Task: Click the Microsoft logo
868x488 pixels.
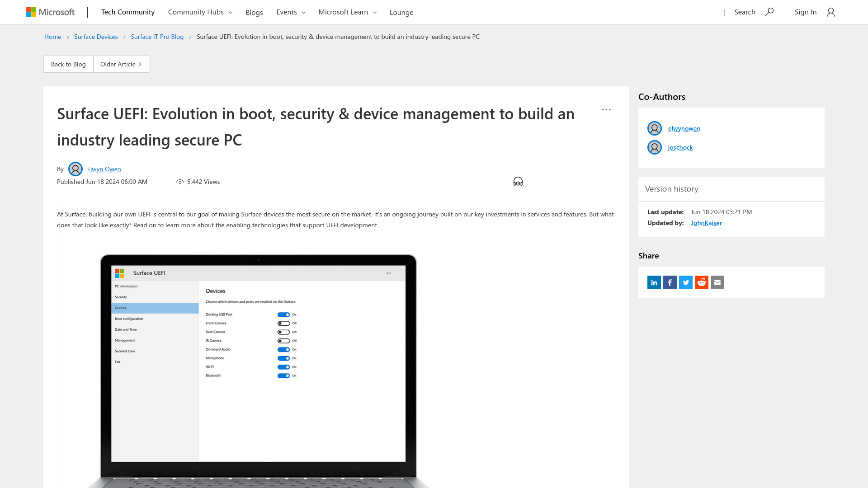Action: click(50, 12)
